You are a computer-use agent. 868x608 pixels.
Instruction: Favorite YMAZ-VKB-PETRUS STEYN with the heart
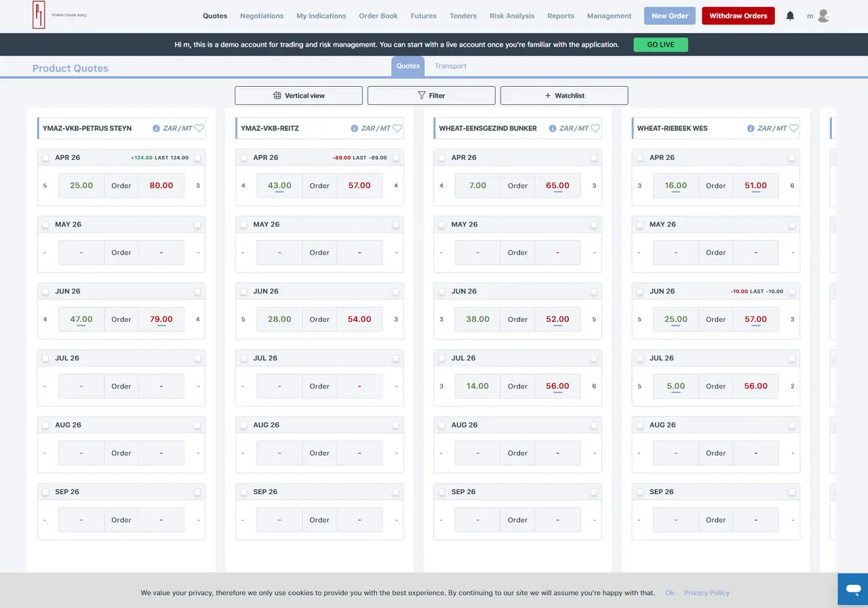(199, 128)
